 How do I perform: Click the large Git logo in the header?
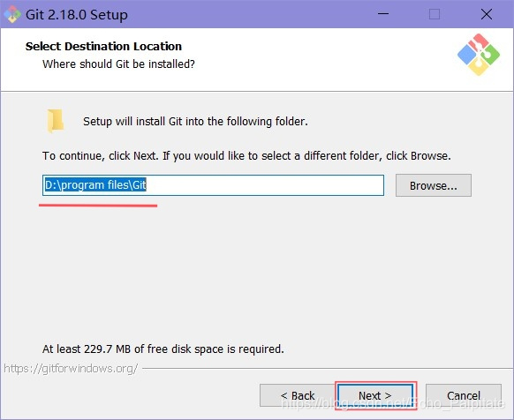coord(479,55)
